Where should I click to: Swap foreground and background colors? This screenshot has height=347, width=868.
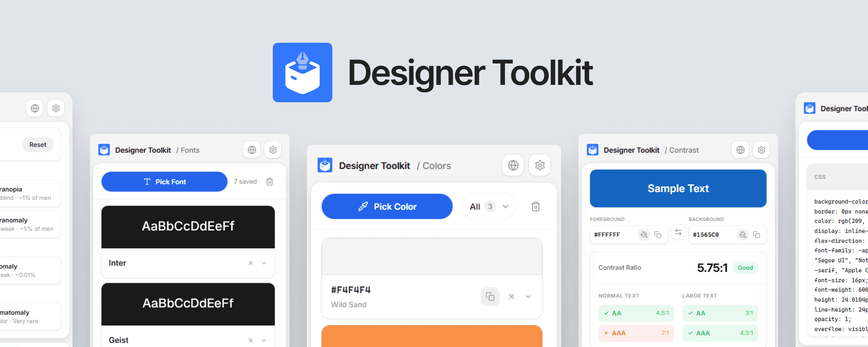click(x=678, y=232)
